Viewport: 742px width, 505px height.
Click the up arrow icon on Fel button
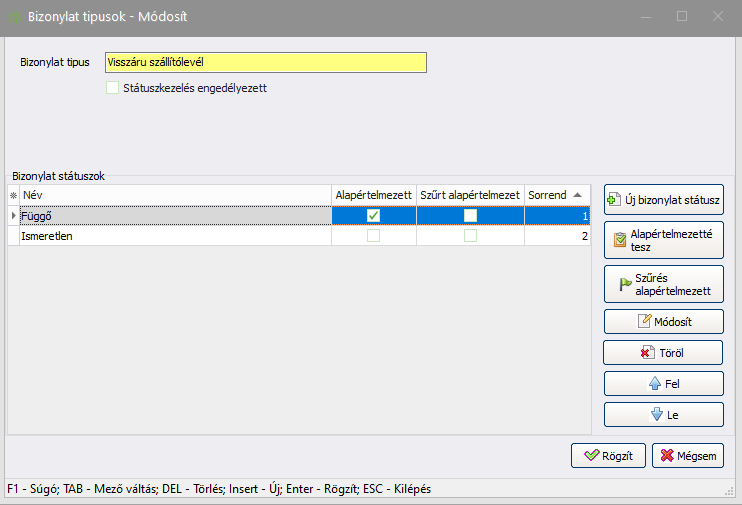coord(654,384)
